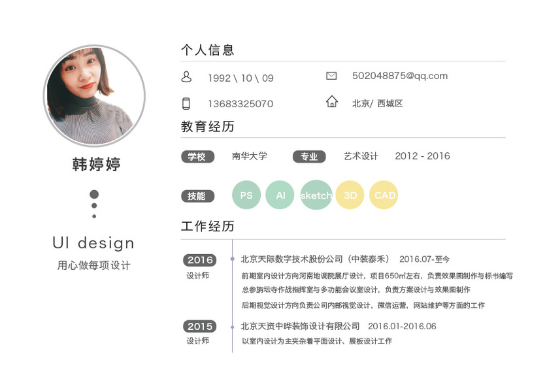Click the email address 502048875@qq.com

(400, 76)
